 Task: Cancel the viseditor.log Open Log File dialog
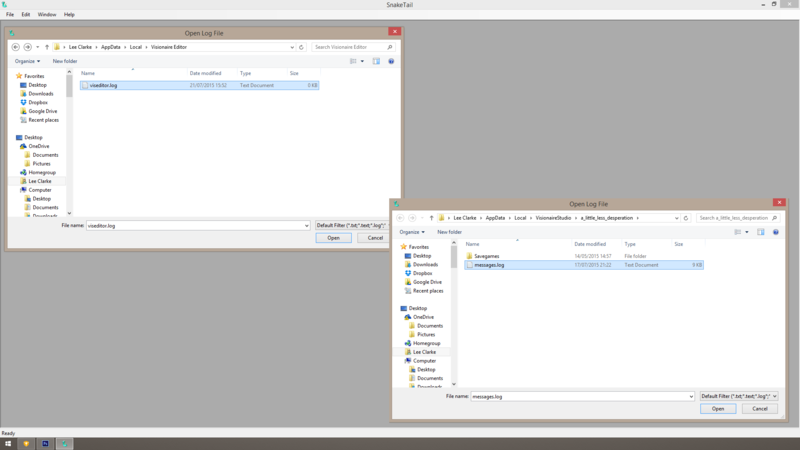point(375,238)
